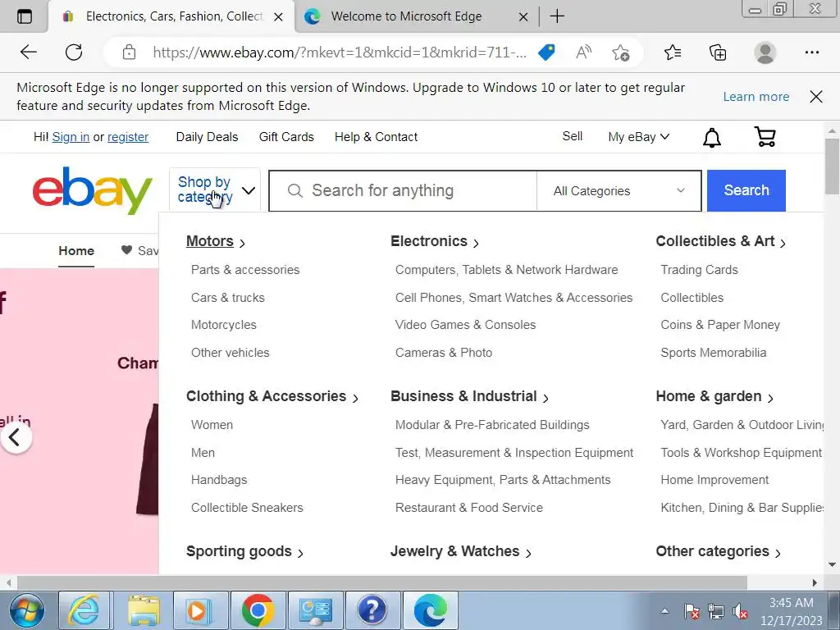This screenshot has width=840, height=630.
Task: Open Daily Deals
Action: (x=207, y=137)
